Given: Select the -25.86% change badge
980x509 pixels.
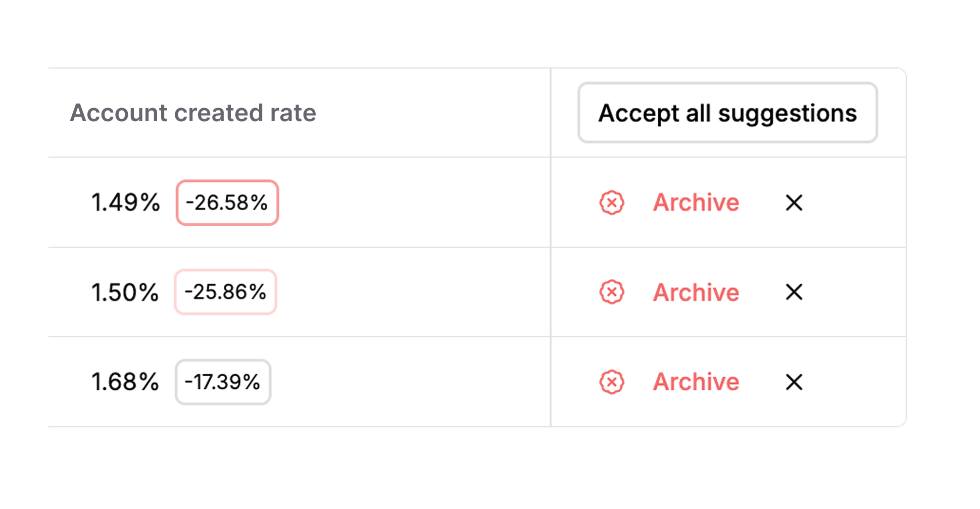Looking at the screenshot, I should (x=225, y=292).
